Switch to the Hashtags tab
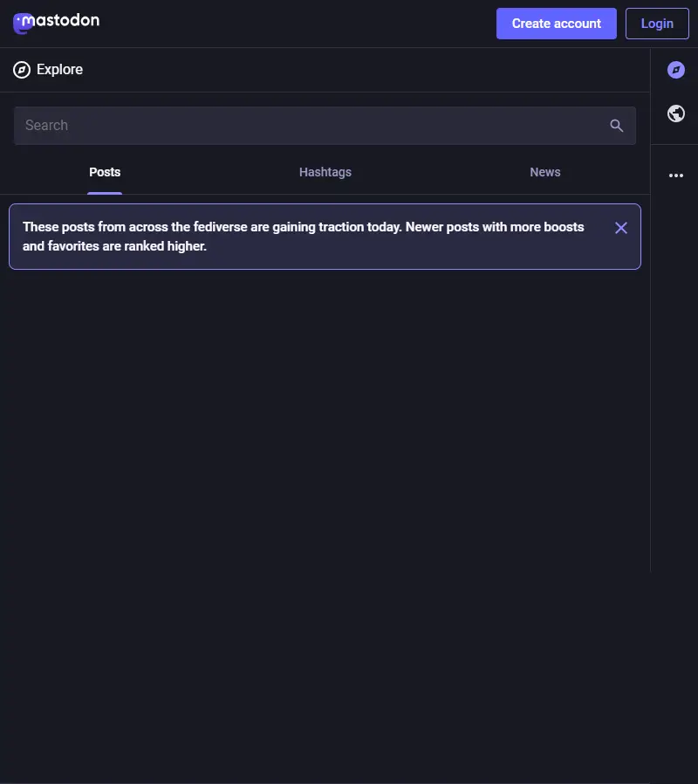The height and width of the screenshot is (784, 698). point(325,172)
